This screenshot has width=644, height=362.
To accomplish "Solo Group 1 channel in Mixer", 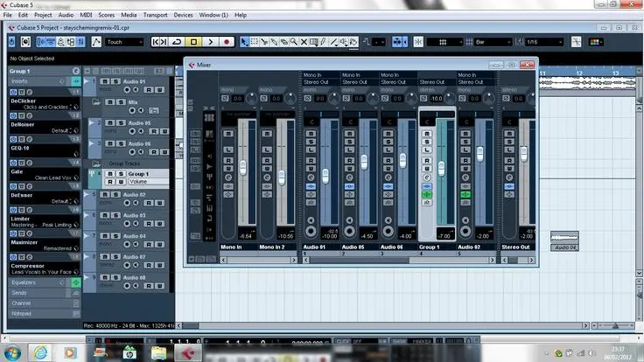I will click(x=427, y=142).
